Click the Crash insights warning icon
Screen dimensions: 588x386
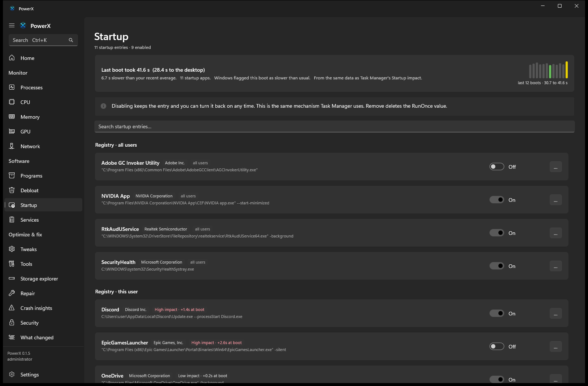pos(12,308)
